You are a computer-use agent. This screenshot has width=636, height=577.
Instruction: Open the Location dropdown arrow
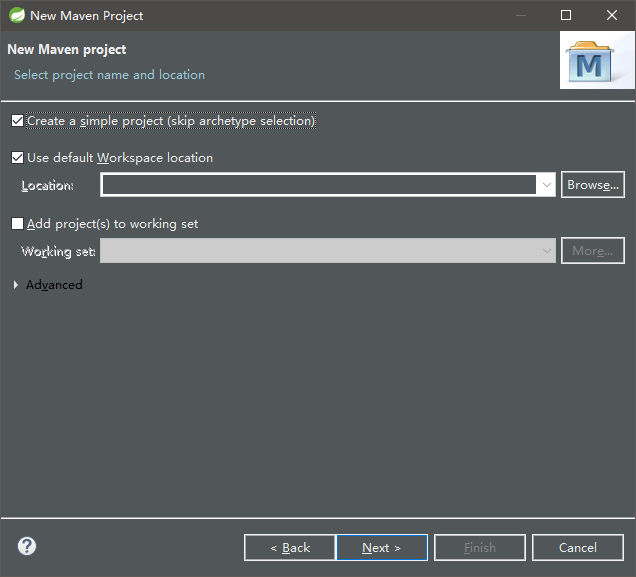(546, 185)
